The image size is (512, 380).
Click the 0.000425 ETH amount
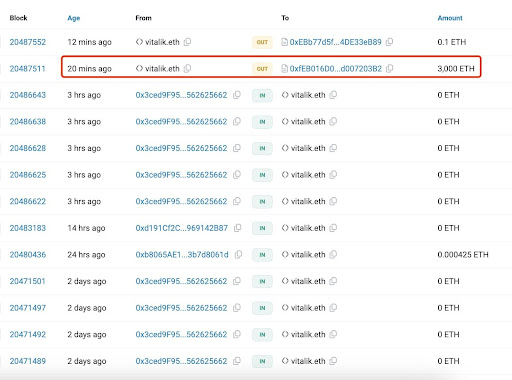point(463,255)
